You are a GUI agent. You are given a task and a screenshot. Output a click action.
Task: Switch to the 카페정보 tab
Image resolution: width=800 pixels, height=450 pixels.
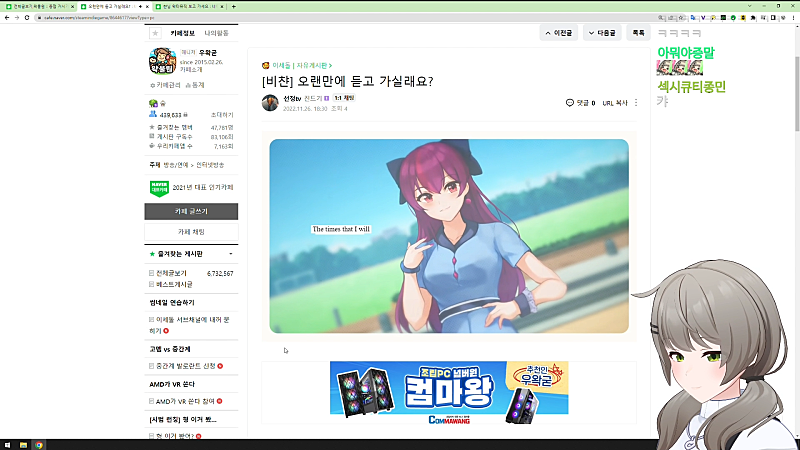click(x=183, y=33)
